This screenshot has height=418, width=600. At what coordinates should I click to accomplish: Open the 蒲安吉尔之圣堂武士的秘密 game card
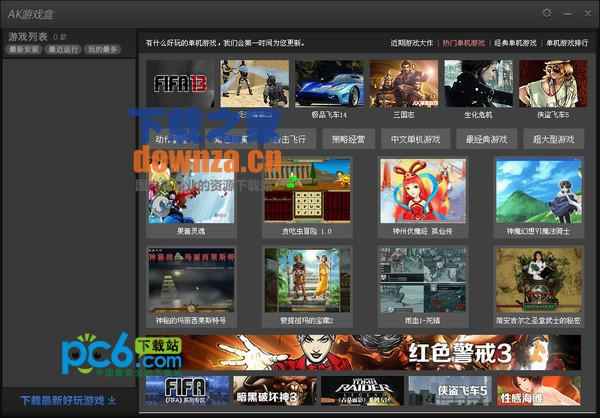point(539,286)
